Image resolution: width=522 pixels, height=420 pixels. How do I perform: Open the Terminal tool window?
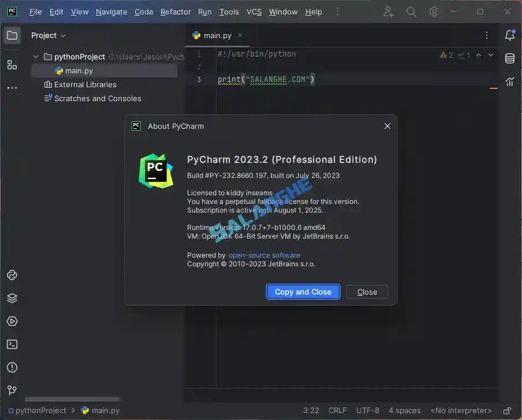12,344
